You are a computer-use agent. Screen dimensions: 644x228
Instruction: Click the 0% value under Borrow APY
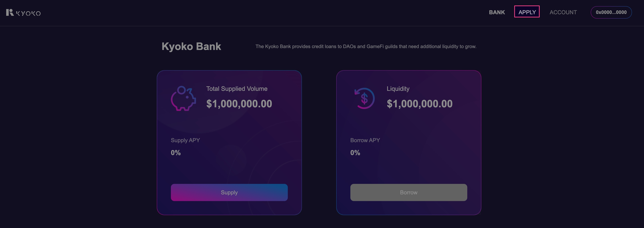tap(355, 153)
